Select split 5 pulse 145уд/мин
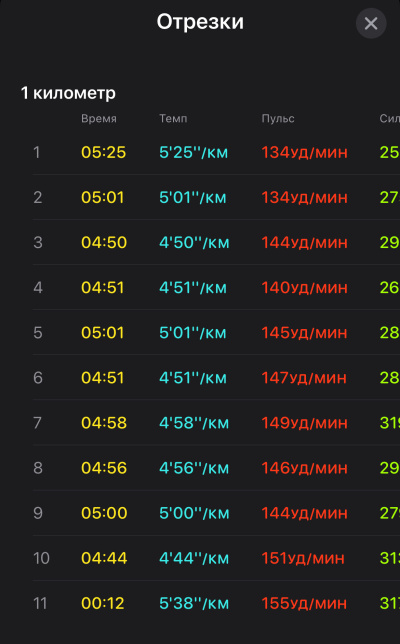 (x=305, y=333)
